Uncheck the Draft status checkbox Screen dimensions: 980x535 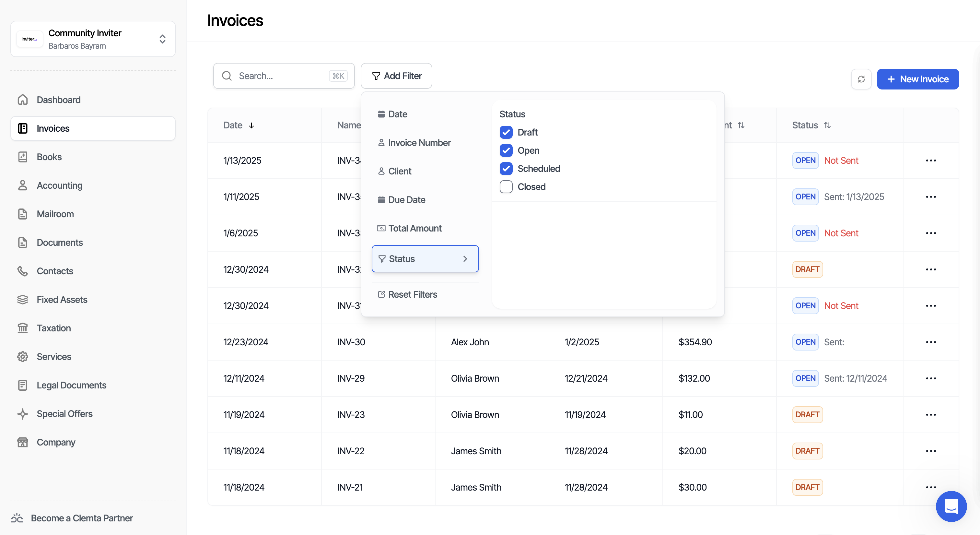point(506,132)
